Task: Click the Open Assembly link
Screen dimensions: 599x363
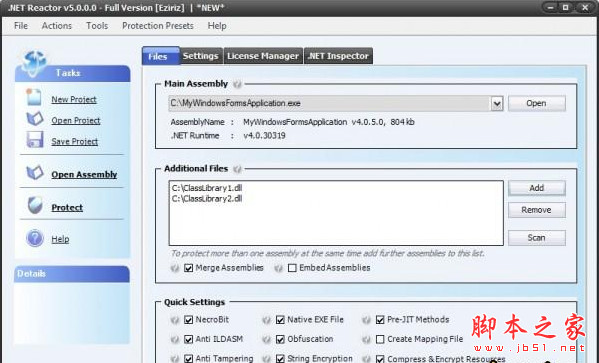Action: click(84, 174)
